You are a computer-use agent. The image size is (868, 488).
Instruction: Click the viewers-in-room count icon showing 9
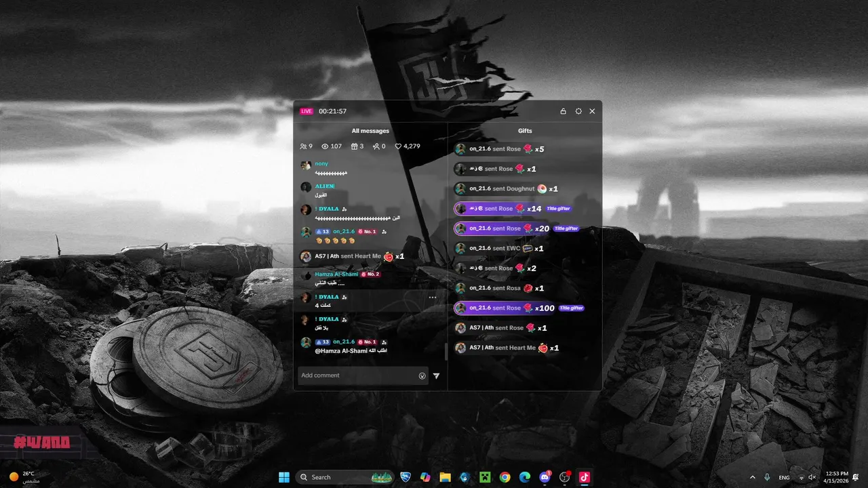[303, 146]
